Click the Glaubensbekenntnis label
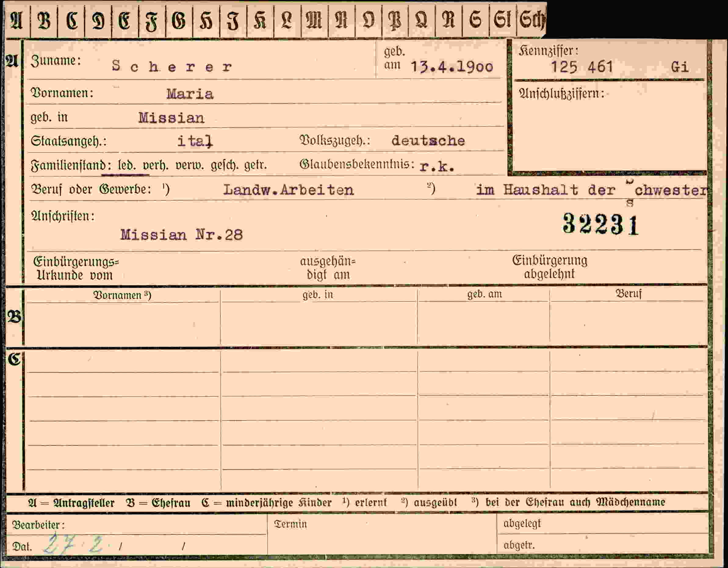Screen dimensions: 728x568 (x=357, y=164)
